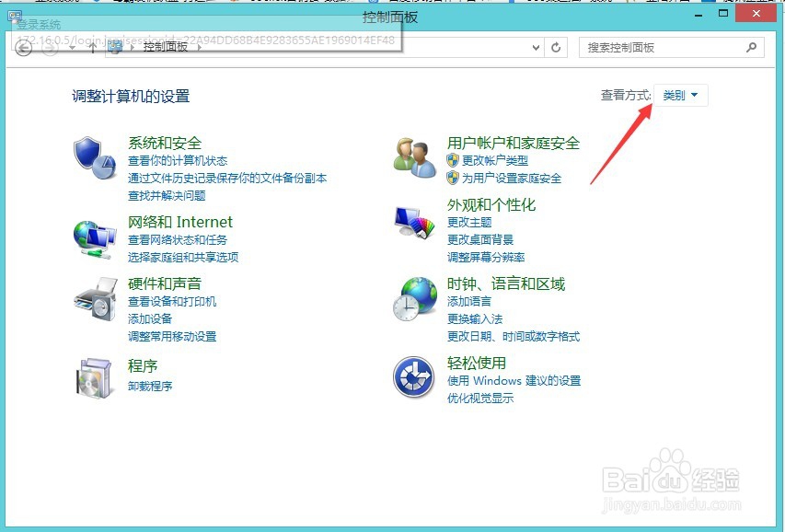Image resolution: width=785 pixels, height=532 pixels.
Task: Click 卸载程序 link
Action: (150, 387)
